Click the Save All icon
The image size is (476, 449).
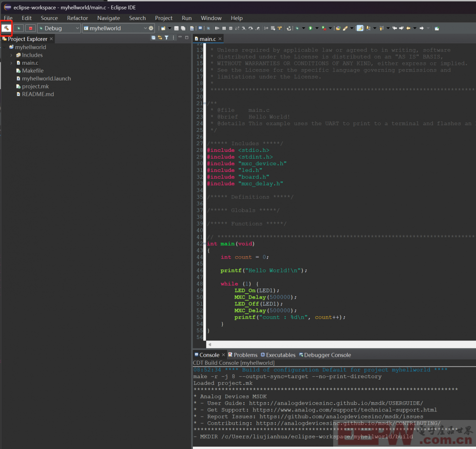coord(183,28)
